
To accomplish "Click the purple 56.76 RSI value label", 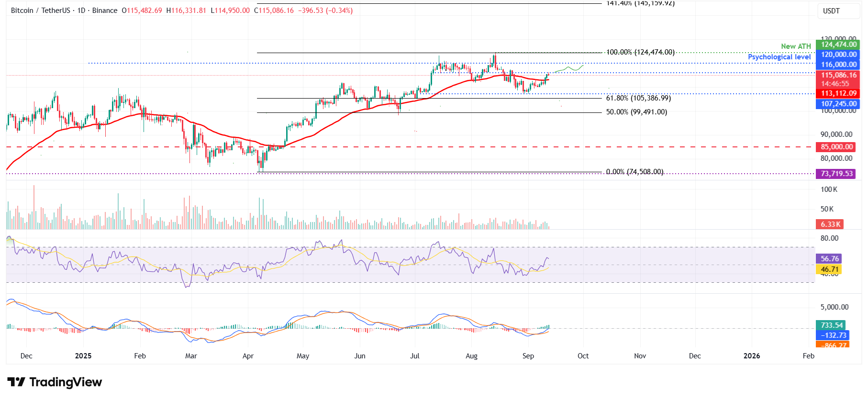I will click(x=829, y=258).
